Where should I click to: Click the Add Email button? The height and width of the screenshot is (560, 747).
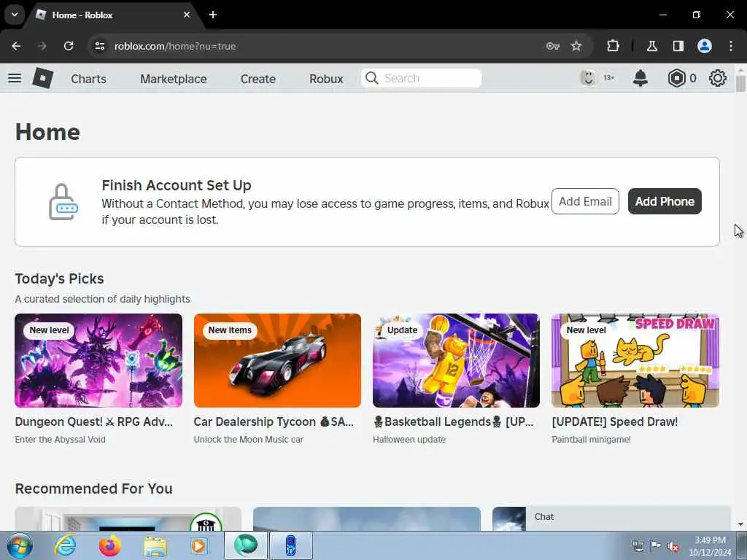coord(585,201)
